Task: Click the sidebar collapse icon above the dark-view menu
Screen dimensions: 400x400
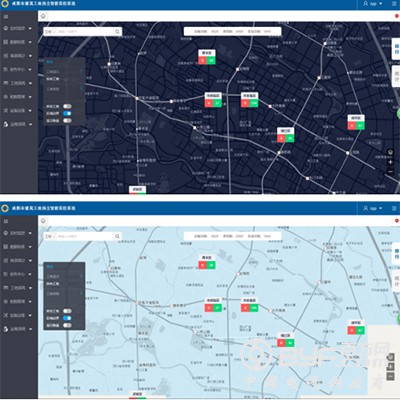Action: [x=6, y=16]
